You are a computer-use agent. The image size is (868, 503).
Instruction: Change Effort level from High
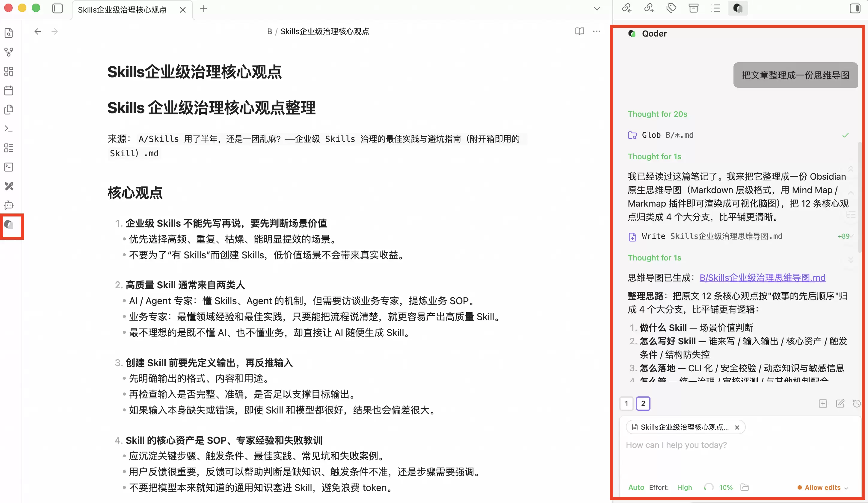(x=684, y=487)
